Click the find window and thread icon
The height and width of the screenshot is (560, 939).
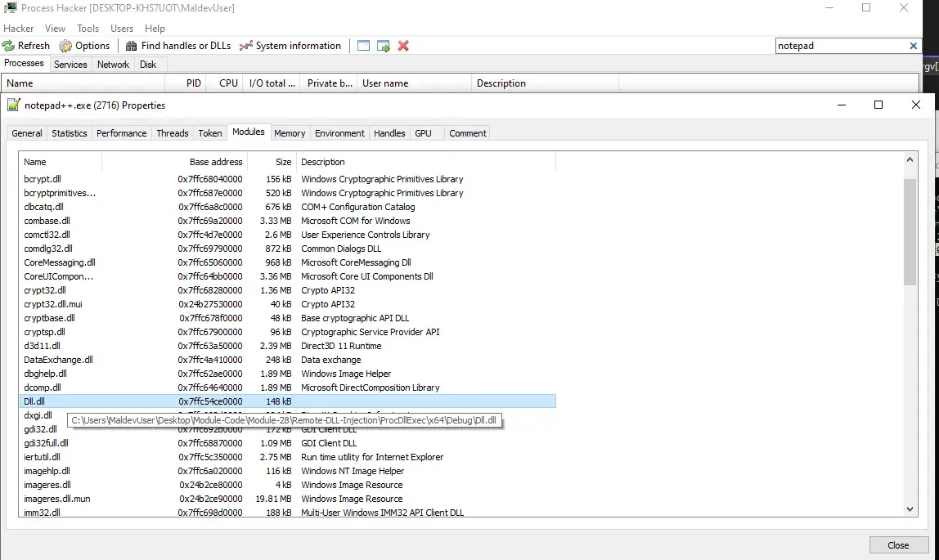(383, 46)
